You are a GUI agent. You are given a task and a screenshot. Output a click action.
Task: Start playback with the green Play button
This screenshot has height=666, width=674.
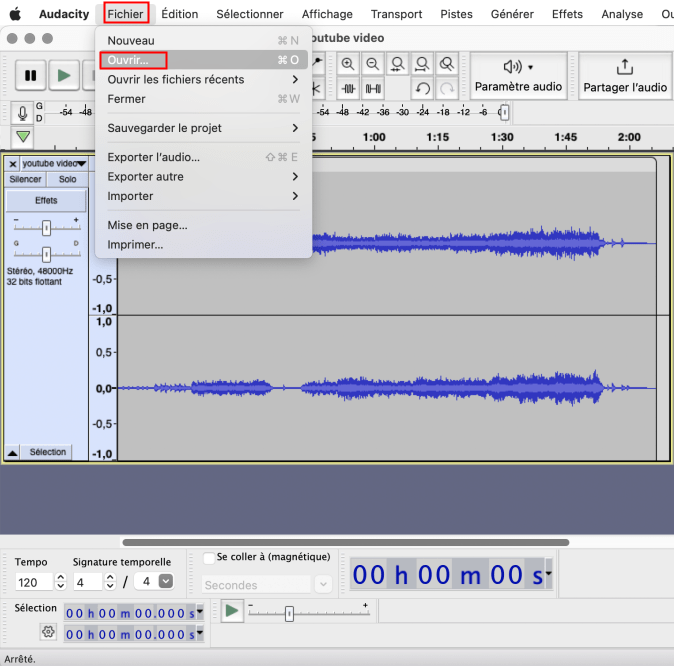click(64, 76)
